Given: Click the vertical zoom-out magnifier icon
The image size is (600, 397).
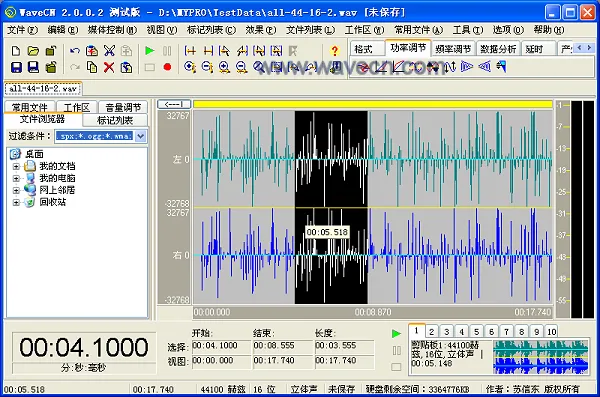Looking at the screenshot, I should pos(242,67).
